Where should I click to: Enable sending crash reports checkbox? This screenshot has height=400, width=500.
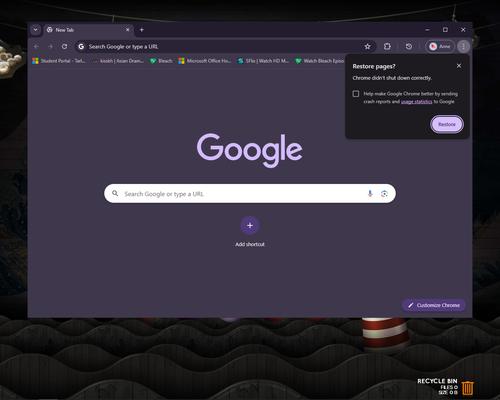tap(356, 94)
